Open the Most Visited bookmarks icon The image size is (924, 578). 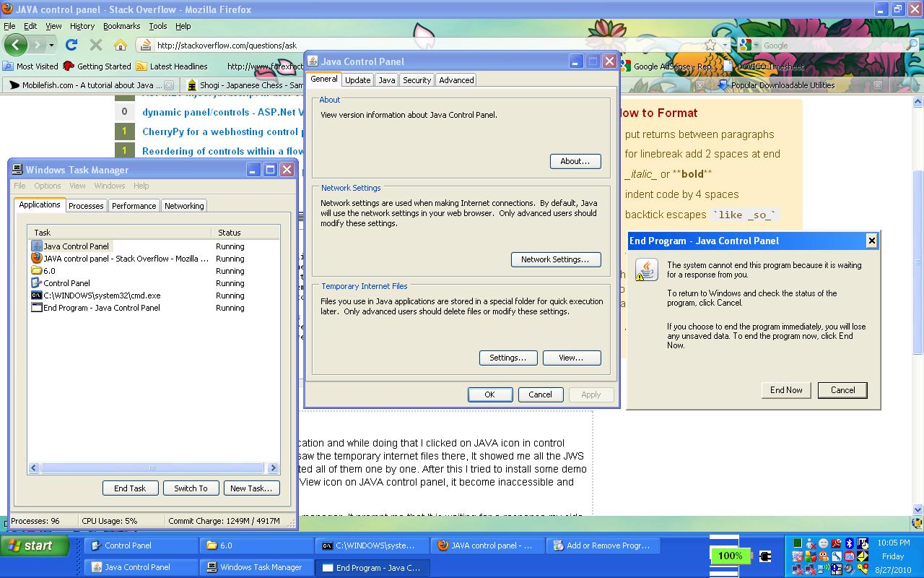pos(7,66)
